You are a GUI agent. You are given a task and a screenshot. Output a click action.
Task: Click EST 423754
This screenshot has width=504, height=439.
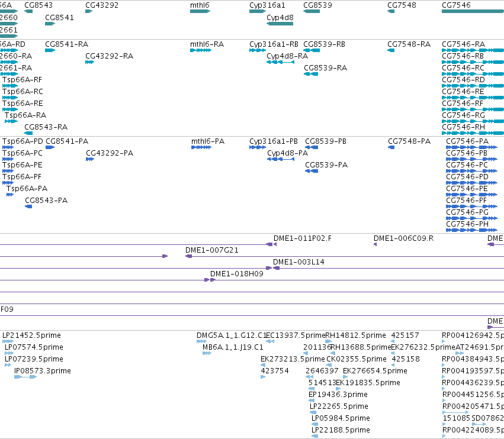click(x=274, y=371)
